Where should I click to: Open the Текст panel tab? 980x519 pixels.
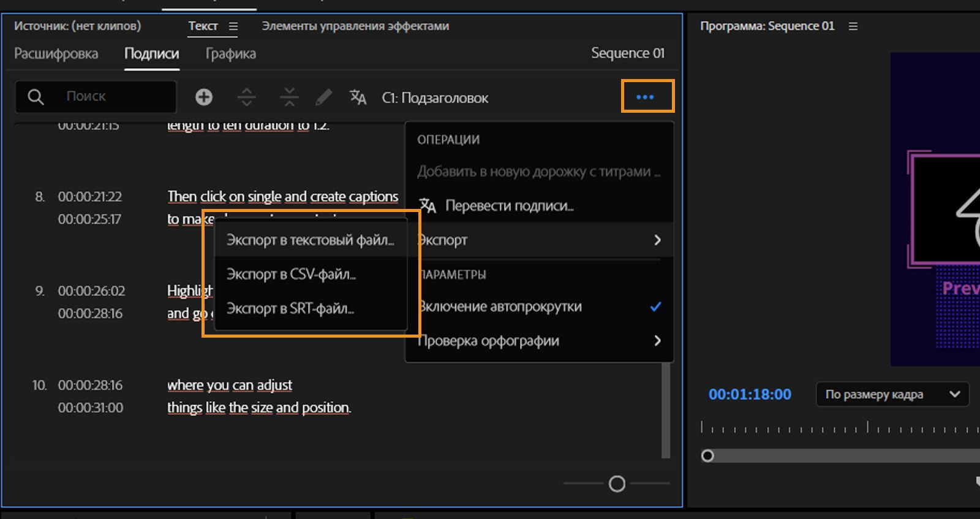click(203, 26)
